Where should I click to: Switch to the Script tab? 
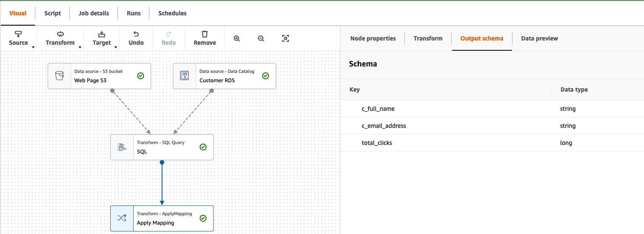[53, 13]
